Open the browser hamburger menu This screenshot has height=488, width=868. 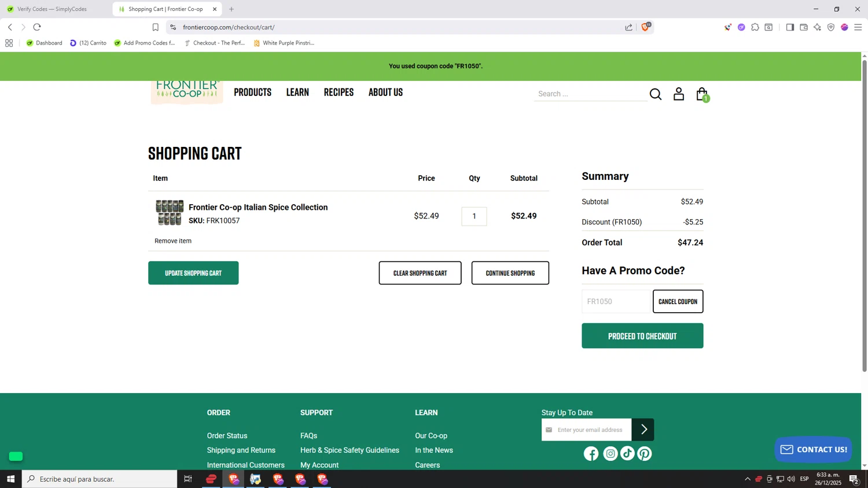click(858, 27)
